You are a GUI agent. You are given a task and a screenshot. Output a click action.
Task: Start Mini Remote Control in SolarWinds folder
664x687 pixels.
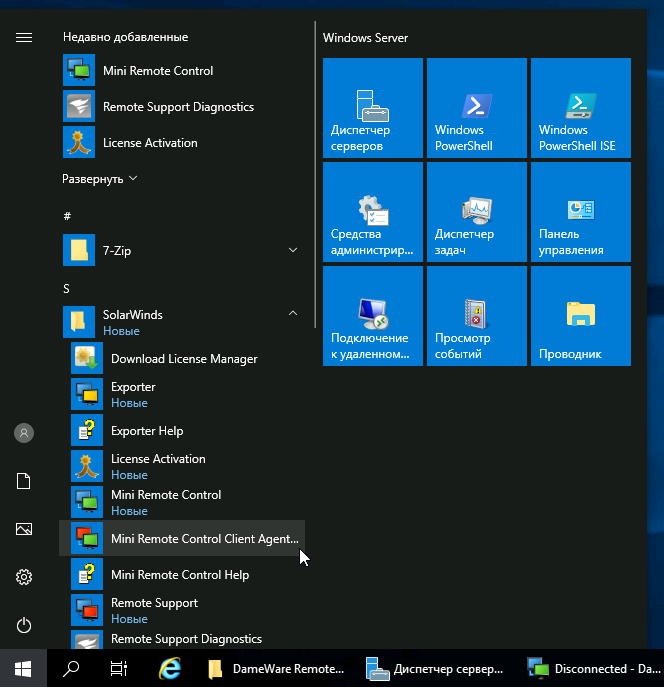[182, 502]
